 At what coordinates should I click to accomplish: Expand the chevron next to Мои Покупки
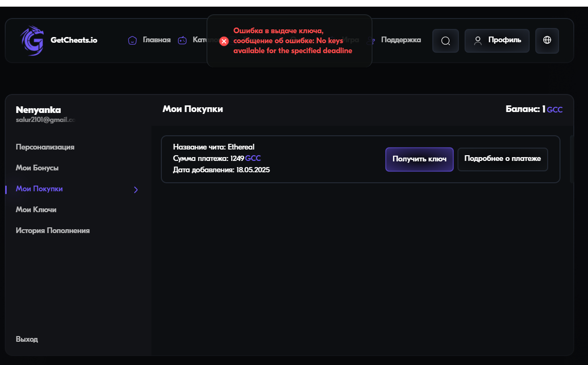136,189
